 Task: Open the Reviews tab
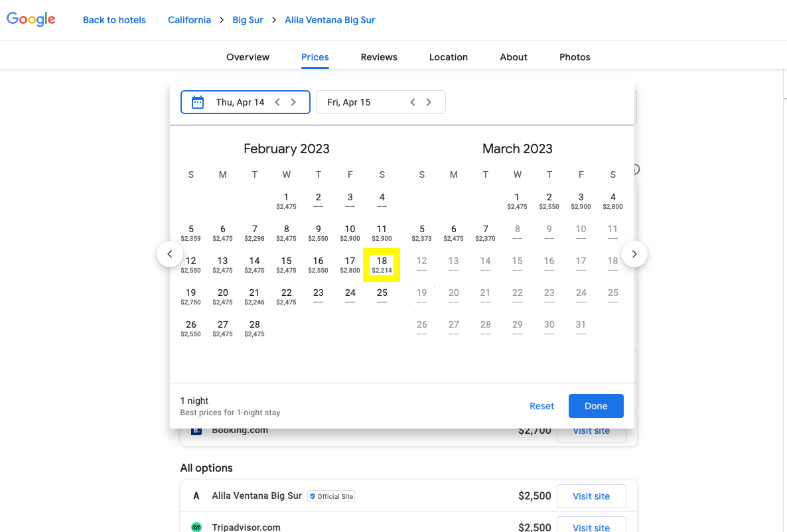[379, 57]
